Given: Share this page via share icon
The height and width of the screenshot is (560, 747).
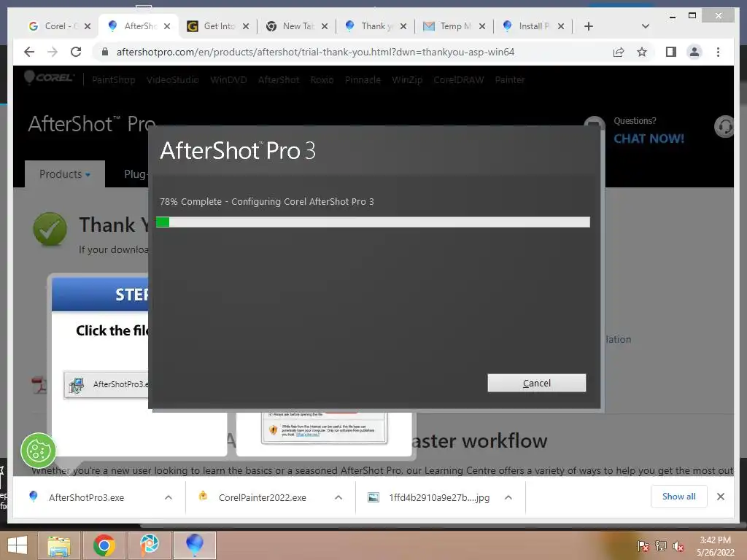Looking at the screenshot, I should coord(619,52).
